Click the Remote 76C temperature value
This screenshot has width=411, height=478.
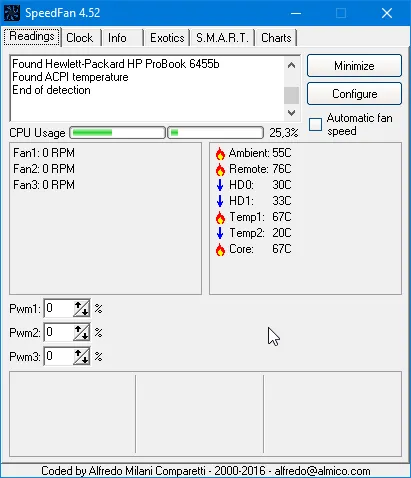tap(282, 169)
